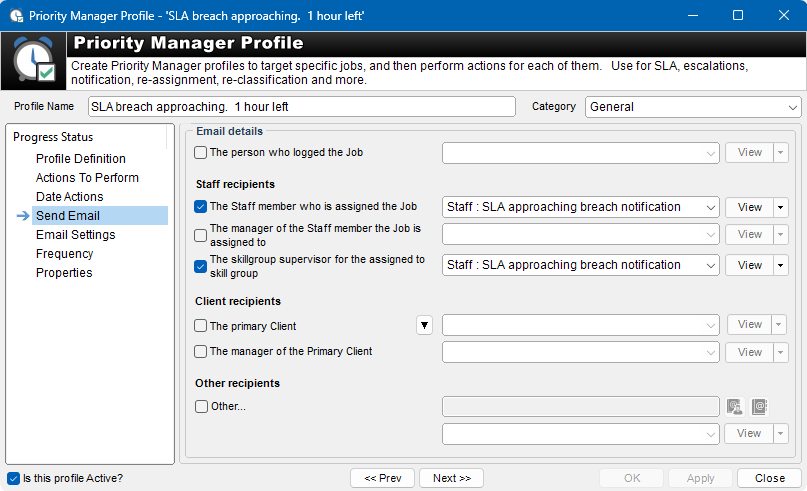The width and height of the screenshot is (807, 491).
Task: Click the Profile Name text field
Action: [302, 107]
